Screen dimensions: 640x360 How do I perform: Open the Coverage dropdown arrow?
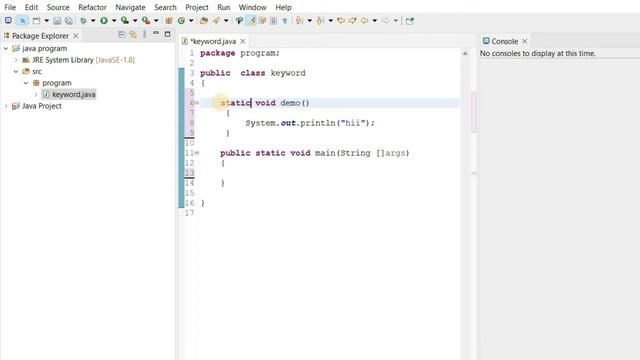click(135, 20)
